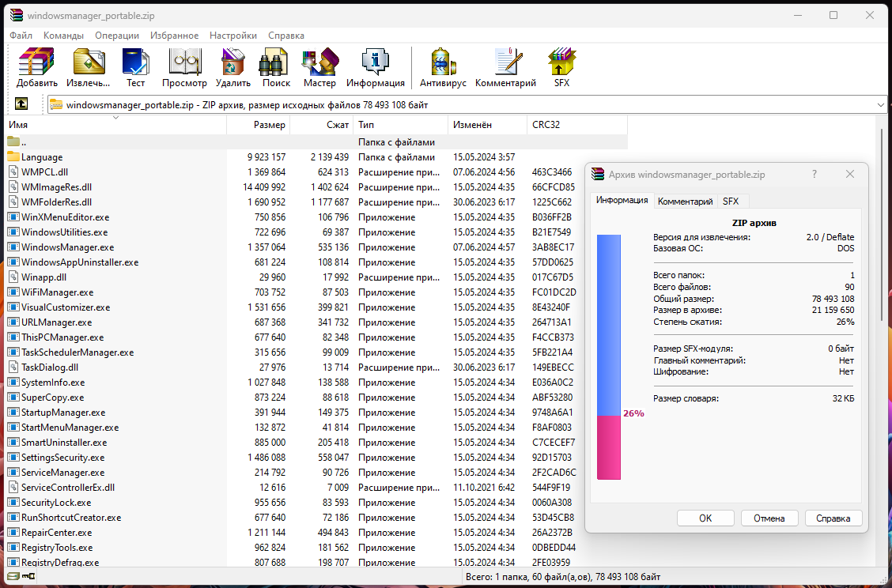Click the Добавить (Add) toolbar icon
This screenshot has height=588, width=892.
click(x=36, y=67)
